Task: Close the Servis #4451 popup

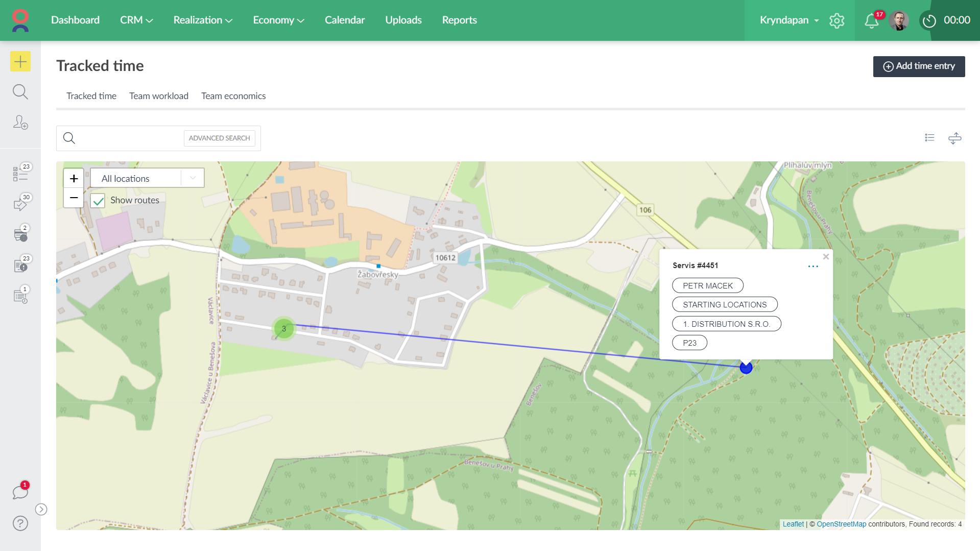Action: point(825,257)
